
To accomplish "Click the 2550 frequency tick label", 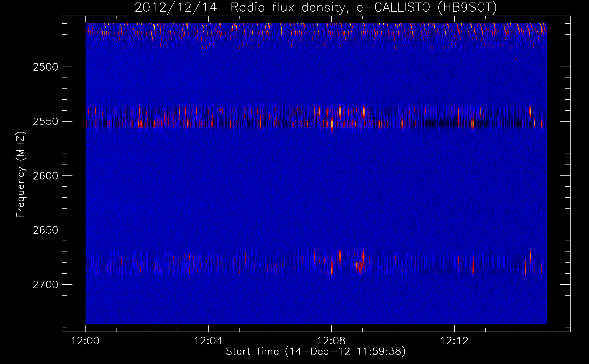I will (46, 122).
